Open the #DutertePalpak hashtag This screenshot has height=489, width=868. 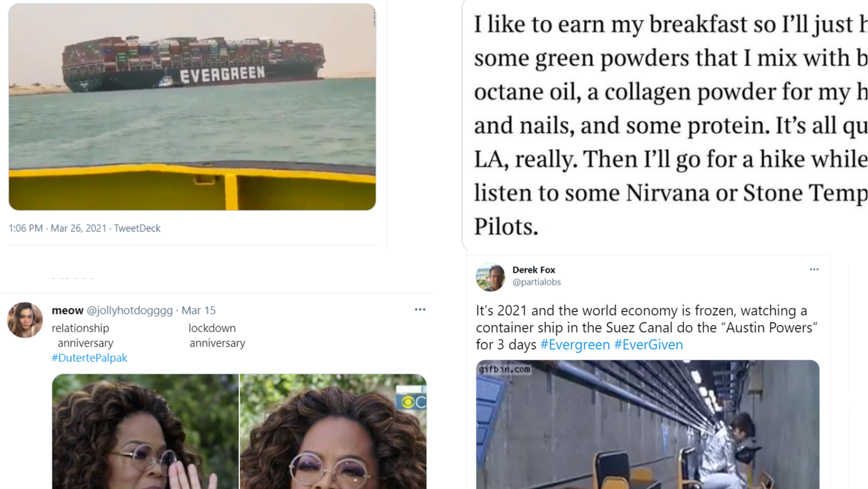click(x=89, y=357)
